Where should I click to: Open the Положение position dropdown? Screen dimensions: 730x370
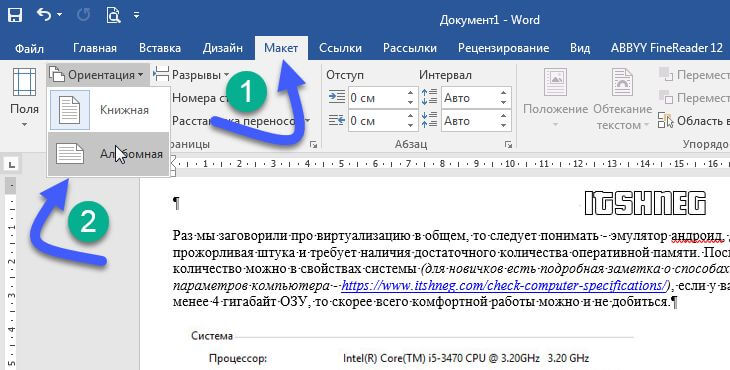coord(555,98)
